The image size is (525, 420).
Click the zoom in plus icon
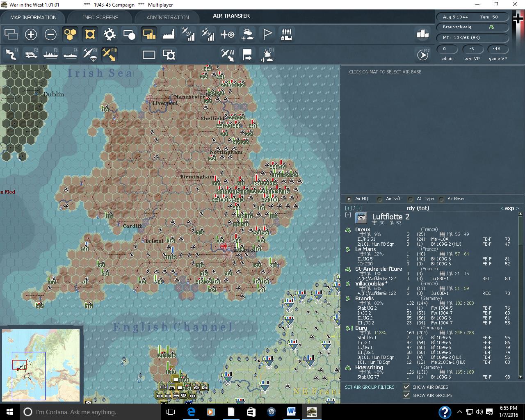tap(31, 34)
